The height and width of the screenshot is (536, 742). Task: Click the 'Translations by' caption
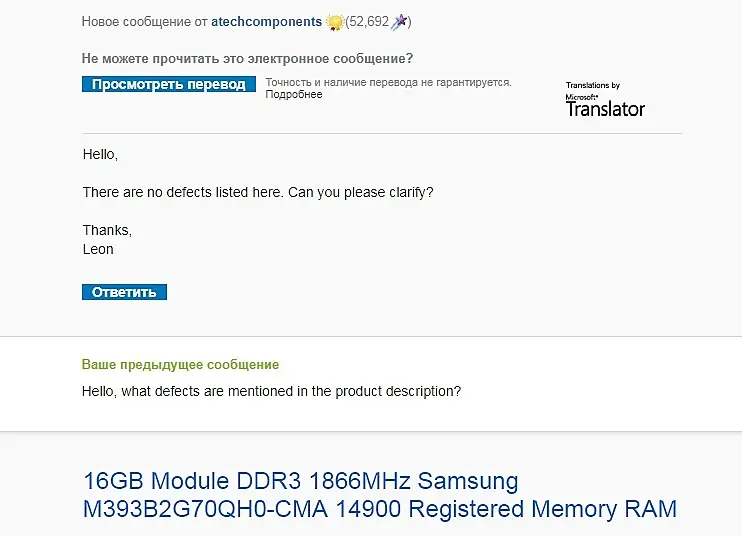point(593,86)
